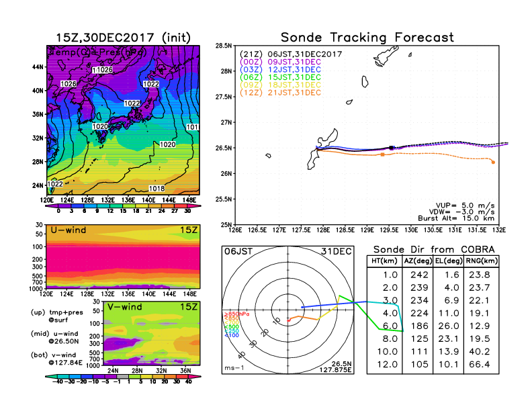Click azimuth value '239' in the 2.0 row
Viewport: 532px width, 411px height.
coord(419,288)
